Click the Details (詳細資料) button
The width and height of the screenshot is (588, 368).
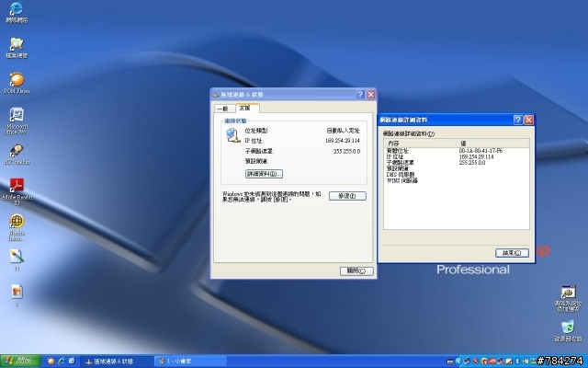[264, 174]
